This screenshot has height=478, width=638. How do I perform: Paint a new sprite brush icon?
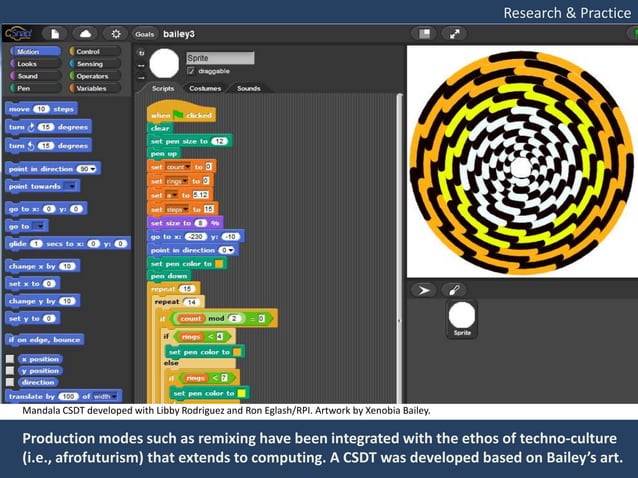coord(454,290)
